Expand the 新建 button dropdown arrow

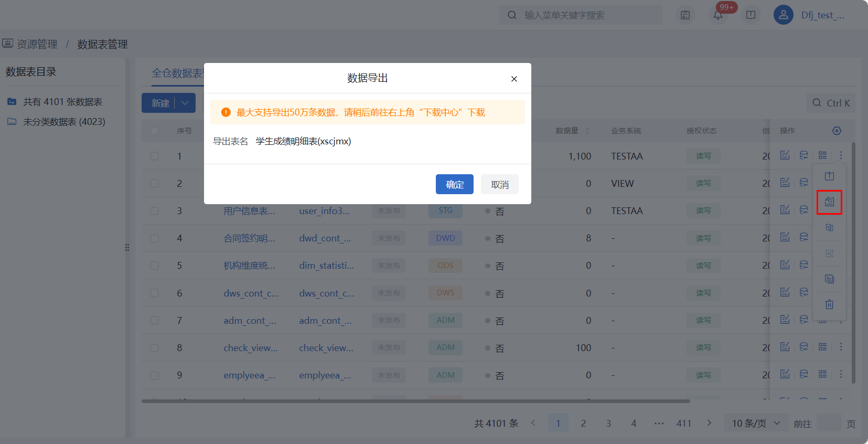click(185, 103)
